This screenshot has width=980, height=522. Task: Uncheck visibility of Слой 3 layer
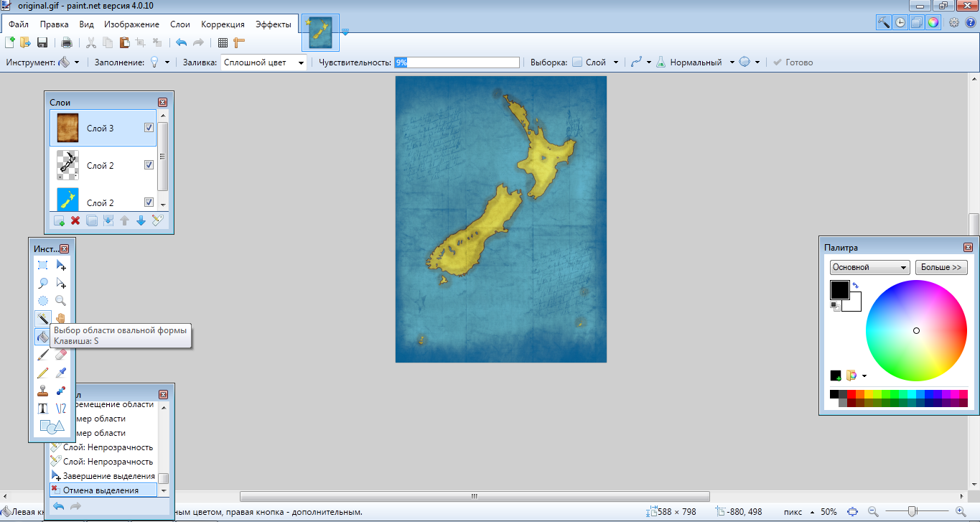[x=149, y=128]
